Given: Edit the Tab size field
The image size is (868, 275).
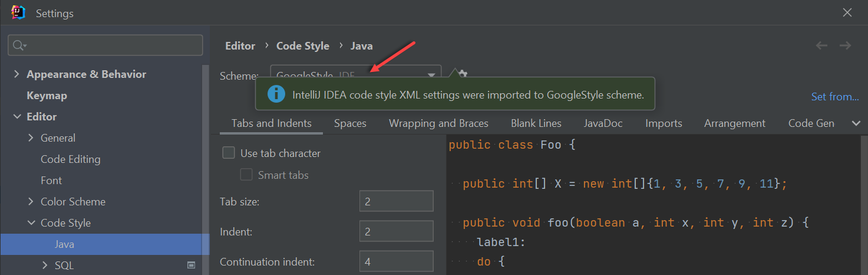Looking at the screenshot, I should point(397,201).
